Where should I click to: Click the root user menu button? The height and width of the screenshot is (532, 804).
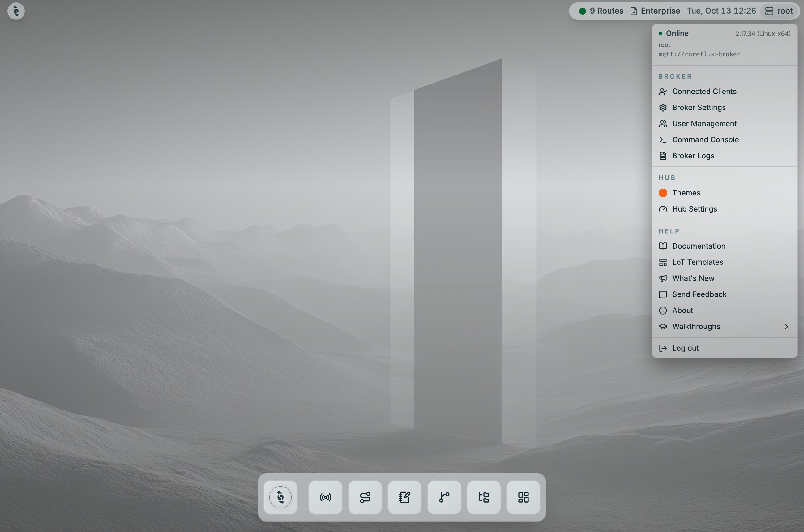click(x=779, y=11)
